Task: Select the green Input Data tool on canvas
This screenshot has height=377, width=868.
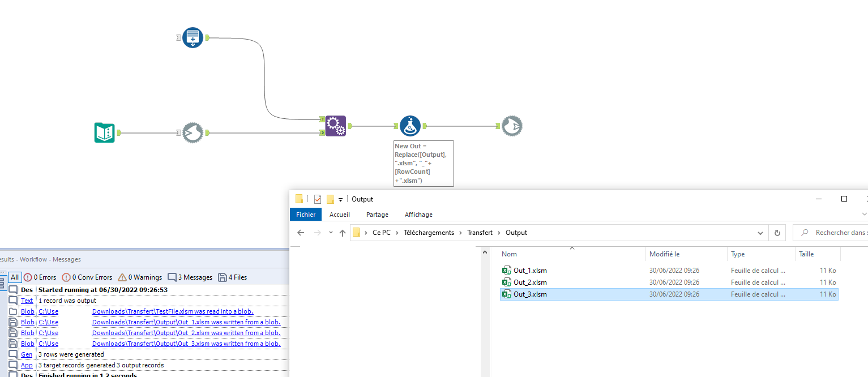Action: [105, 132]
